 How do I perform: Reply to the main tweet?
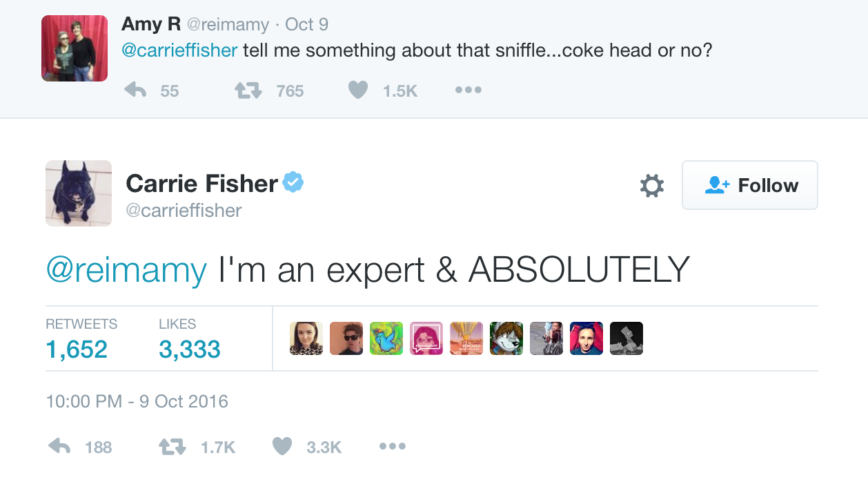pos(60,447)
